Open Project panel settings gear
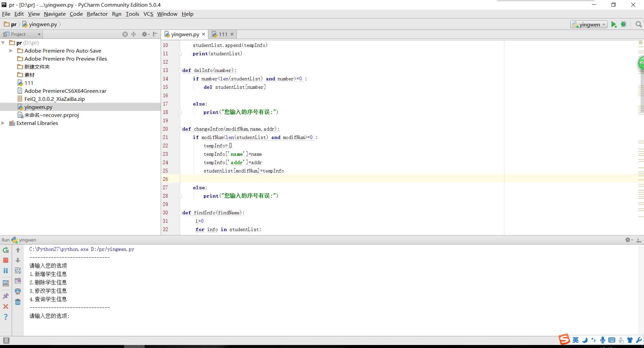The image size is (644, 348). point(145,34)
